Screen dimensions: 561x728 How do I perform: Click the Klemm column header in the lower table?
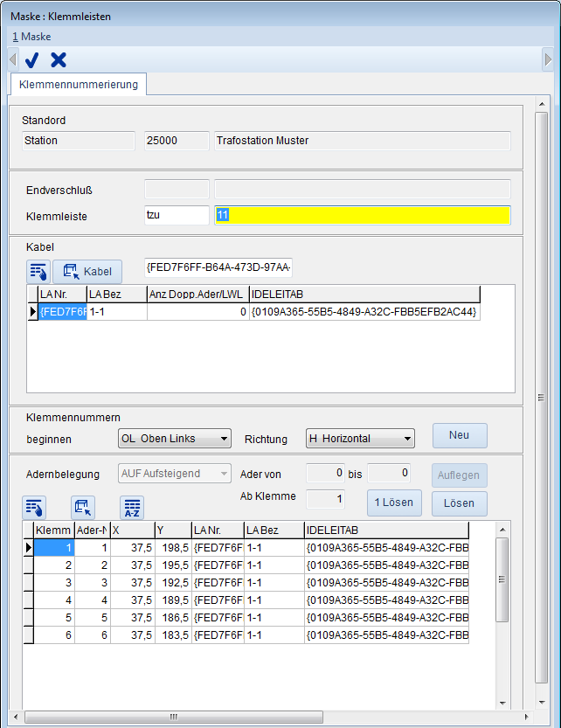54,530
